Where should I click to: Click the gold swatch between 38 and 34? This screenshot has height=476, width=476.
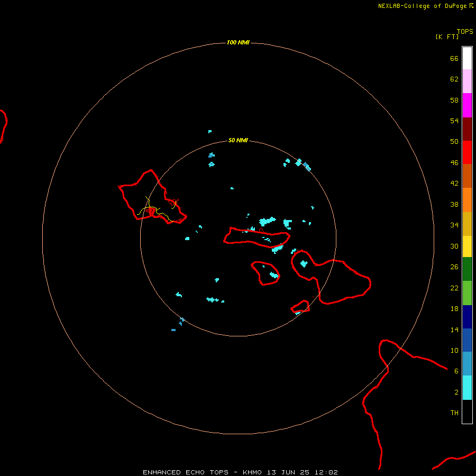[467, 224]
